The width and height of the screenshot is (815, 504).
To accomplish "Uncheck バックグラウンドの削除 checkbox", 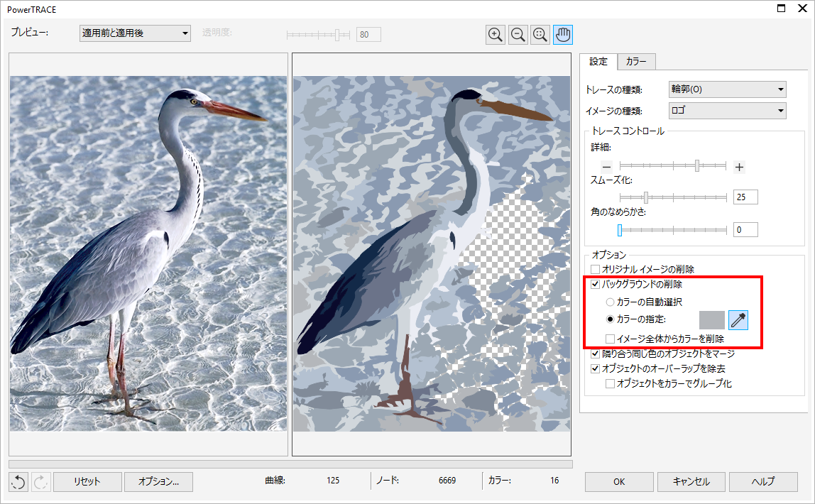I will click(596, 284).
